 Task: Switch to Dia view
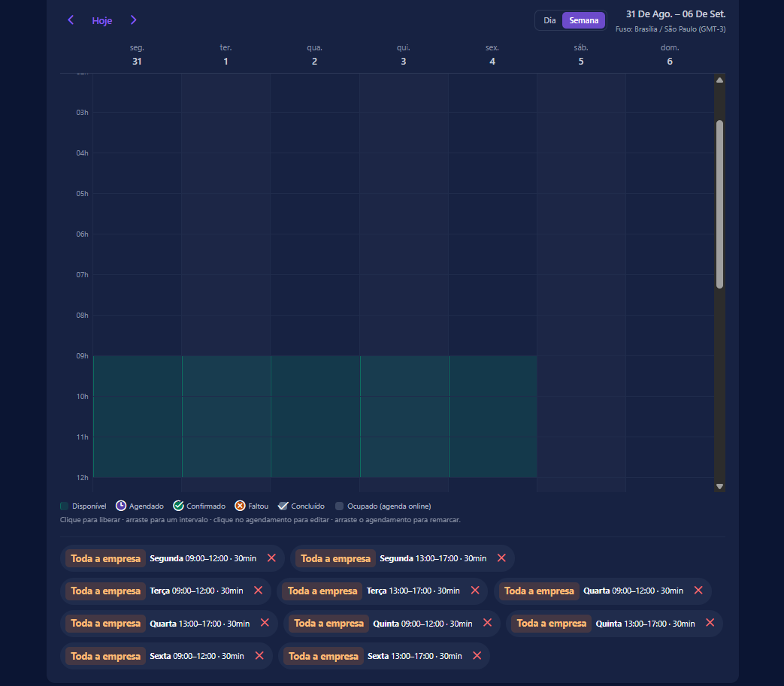[549, 20]
